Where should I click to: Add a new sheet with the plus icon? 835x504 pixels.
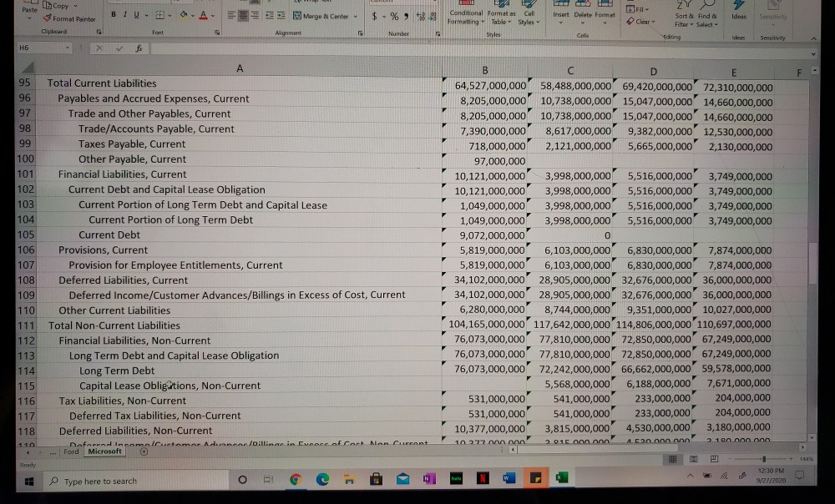144,451
